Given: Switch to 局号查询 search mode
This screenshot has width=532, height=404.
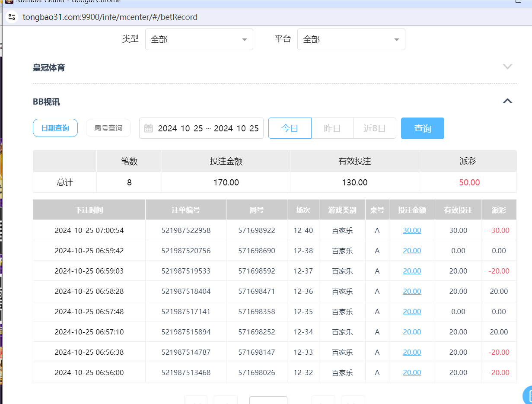Looking at the screenshot, I should [x=108, y=128].
